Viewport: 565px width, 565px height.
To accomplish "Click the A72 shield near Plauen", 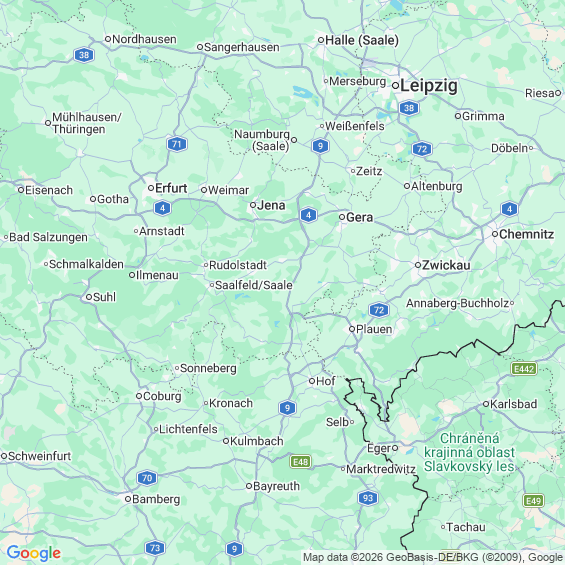I will click(x=379, y=310).
